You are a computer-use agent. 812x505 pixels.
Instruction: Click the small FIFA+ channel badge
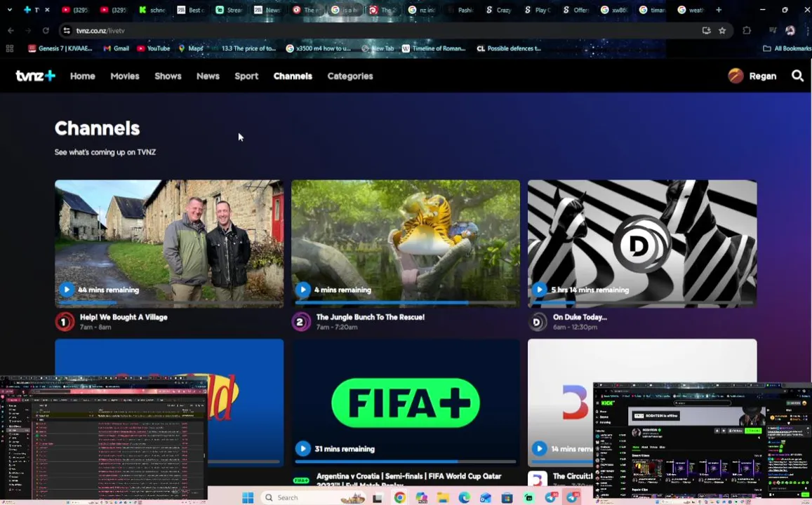[x=301, y=480]
